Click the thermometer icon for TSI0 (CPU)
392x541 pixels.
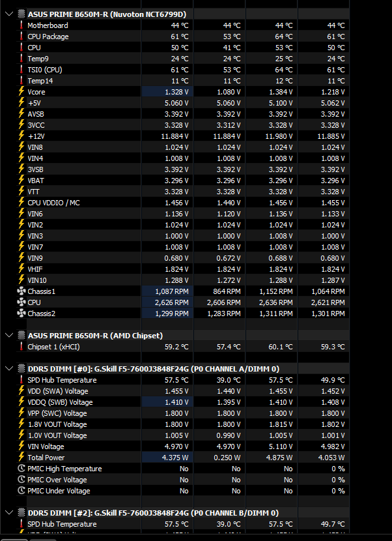click(21, 70)
